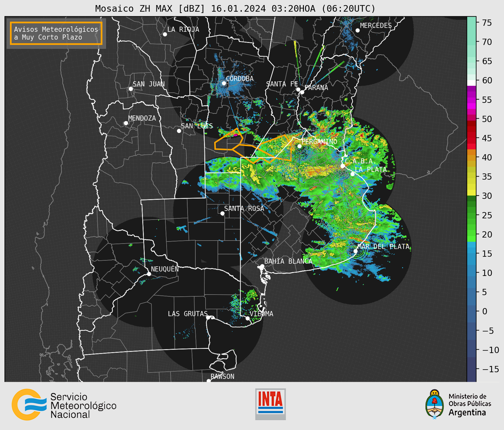The width and height of the screenshot is (504, 430).
Task: Click the SANTA ROSA city label
Action: click(244, 208)
